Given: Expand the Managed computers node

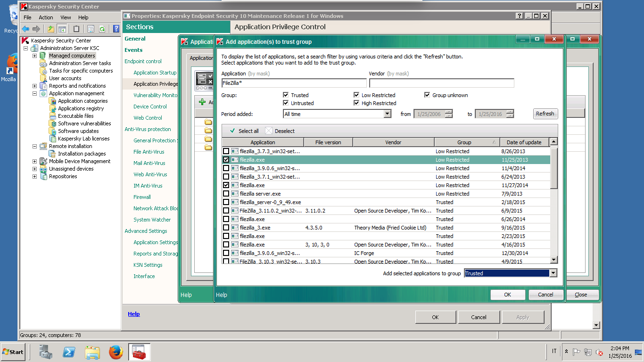Looking at the screenshot, I should click(x=34, y=56).
